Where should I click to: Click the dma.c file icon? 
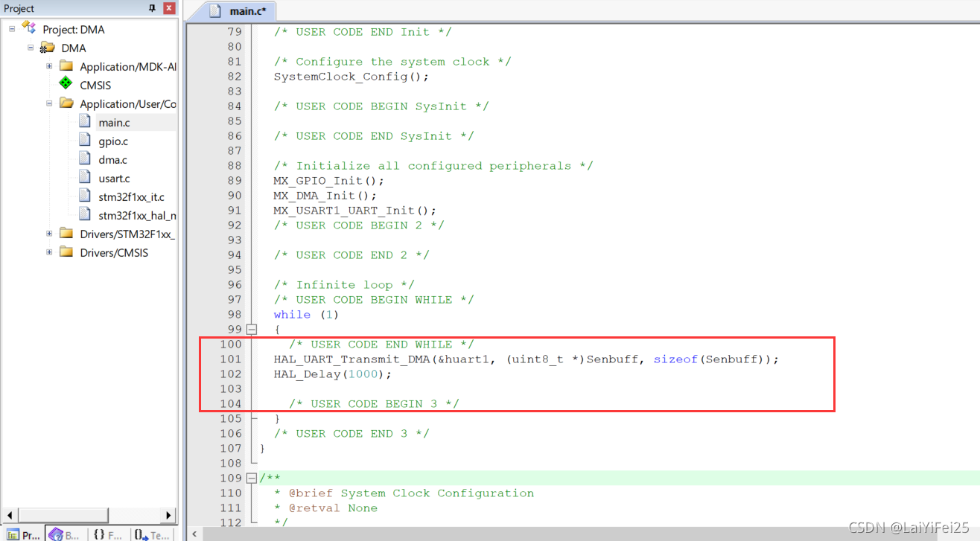pyautogui.click(x=85, y=159)
